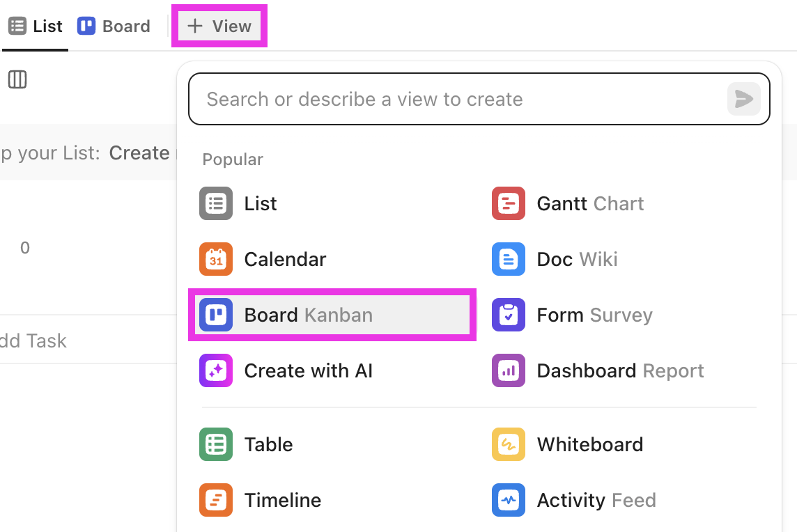This screenshot has width=797, height=532.
Task: Toggle the sidebar panel icon below List tab
Action: (x=17, y=79)
